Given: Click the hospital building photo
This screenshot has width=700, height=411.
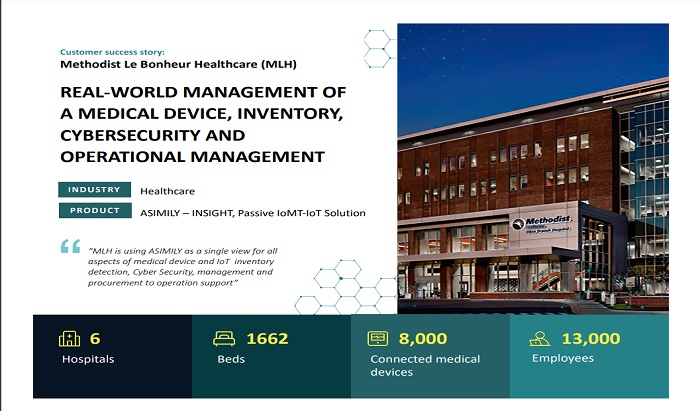Looking at the screenshot, I should (x=533, y=168).
